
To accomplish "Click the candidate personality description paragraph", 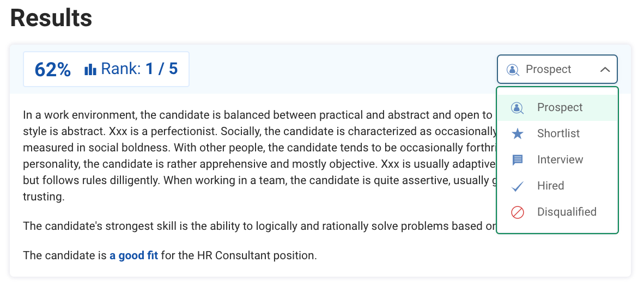I will coord(256,156).
